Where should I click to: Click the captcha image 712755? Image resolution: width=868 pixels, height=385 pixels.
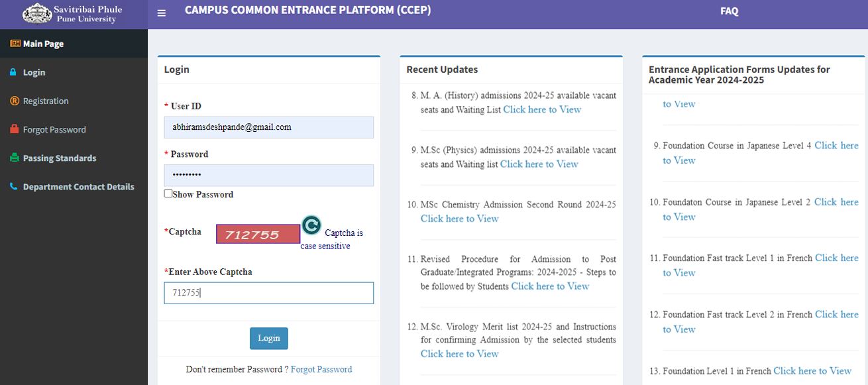pos(258,234)
